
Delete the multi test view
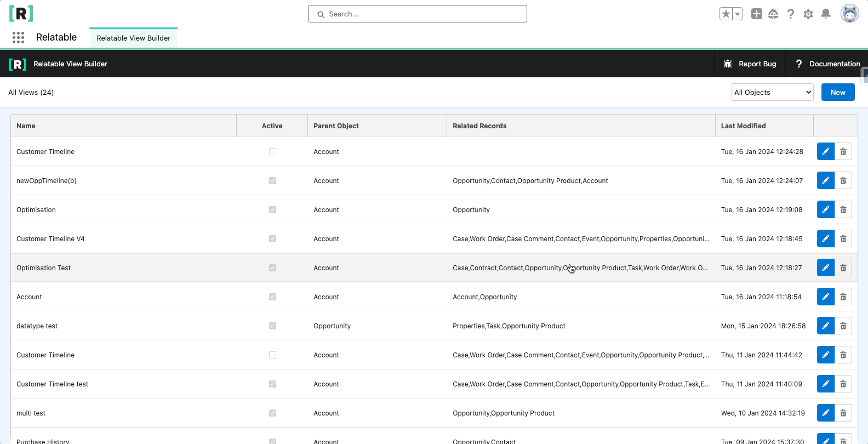(843, 413)
